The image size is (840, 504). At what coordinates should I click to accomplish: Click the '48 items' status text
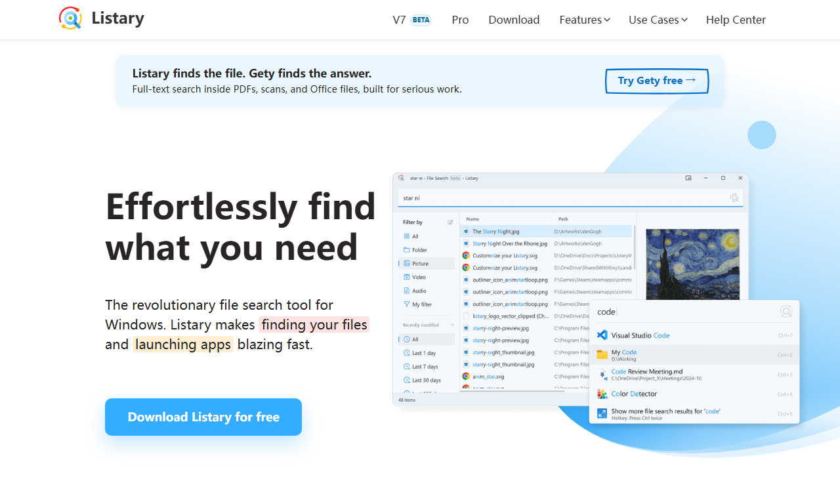click(x=407, y=399)
